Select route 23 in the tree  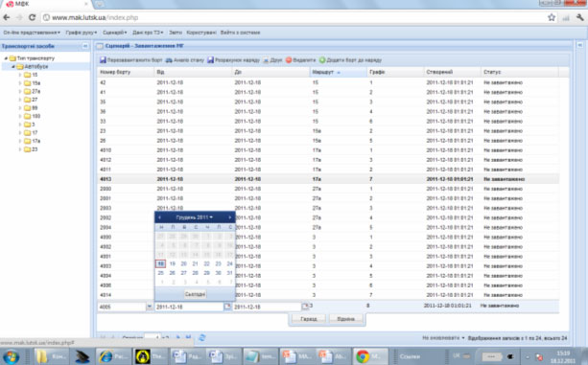pos(35,149)
